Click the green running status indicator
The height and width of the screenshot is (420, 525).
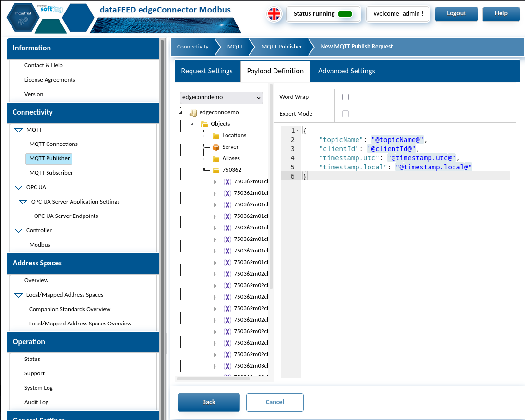(x=345, y=14)
